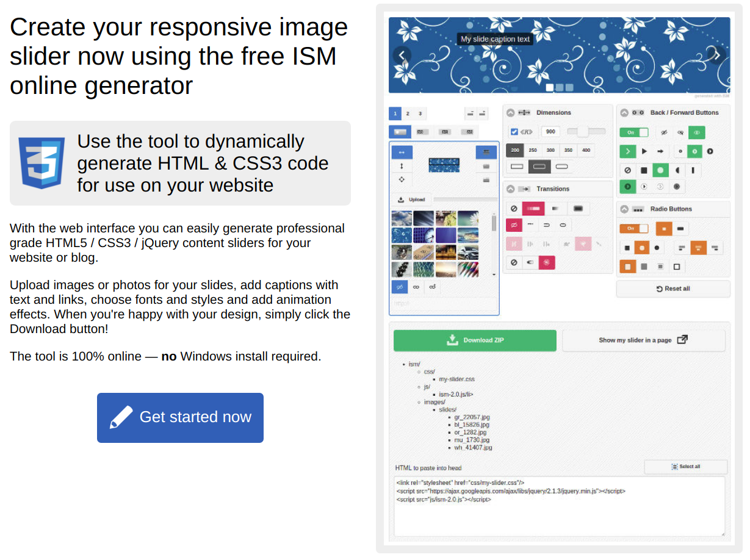Uncheck the responsive width checkbox in Dimensions
This screenshot has width=750, height=560.
click(514, 132)
